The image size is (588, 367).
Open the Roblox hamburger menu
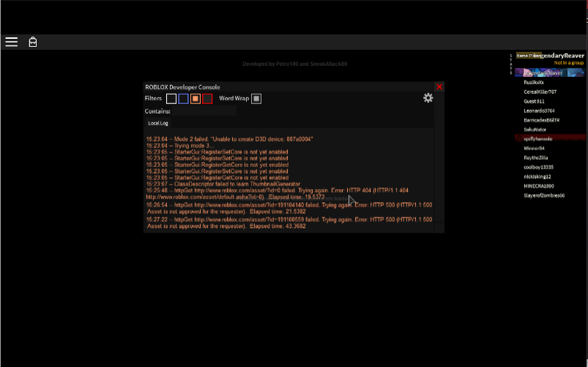pyautogui.click(x=11, y=42)
